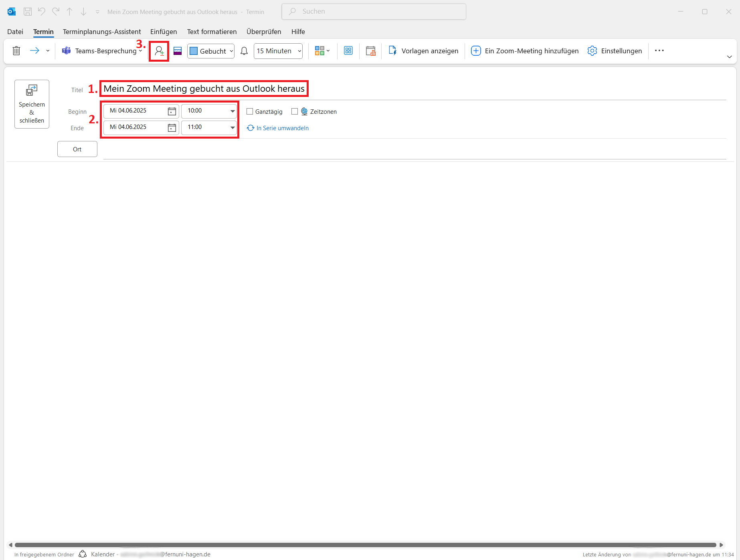The image size is (740, 560).
Task: Click the shared folder icon in status bar
Action: point(83,554)
